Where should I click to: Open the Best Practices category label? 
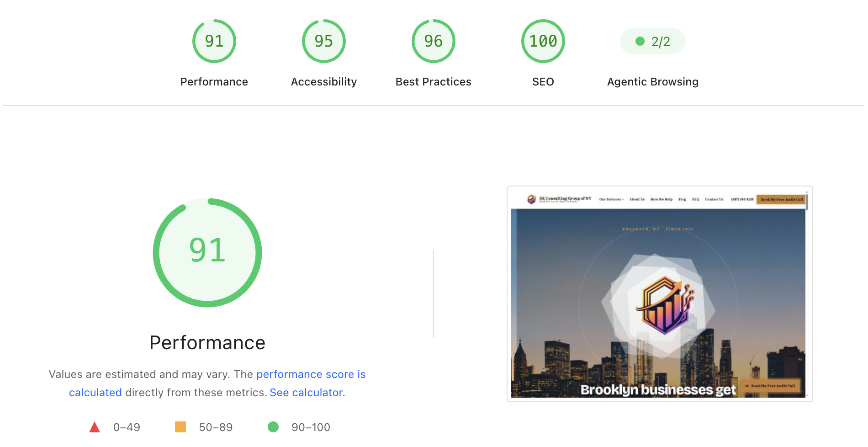tap(434, 82)
